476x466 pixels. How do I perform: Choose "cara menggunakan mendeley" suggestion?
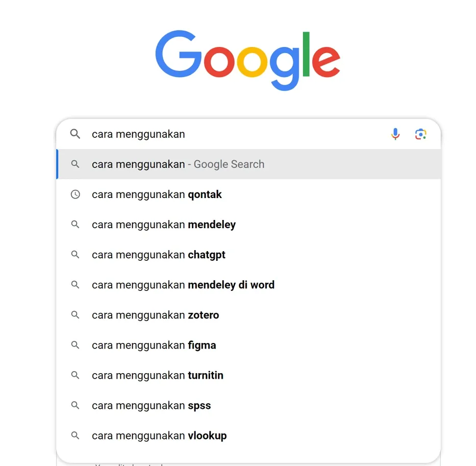pos(163,225)
